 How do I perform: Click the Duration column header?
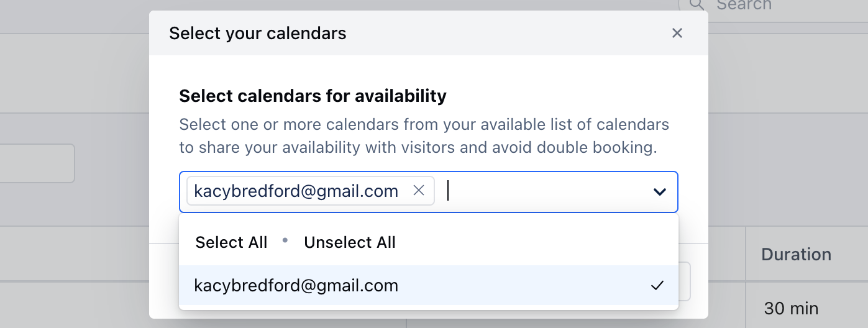point(796,254)
